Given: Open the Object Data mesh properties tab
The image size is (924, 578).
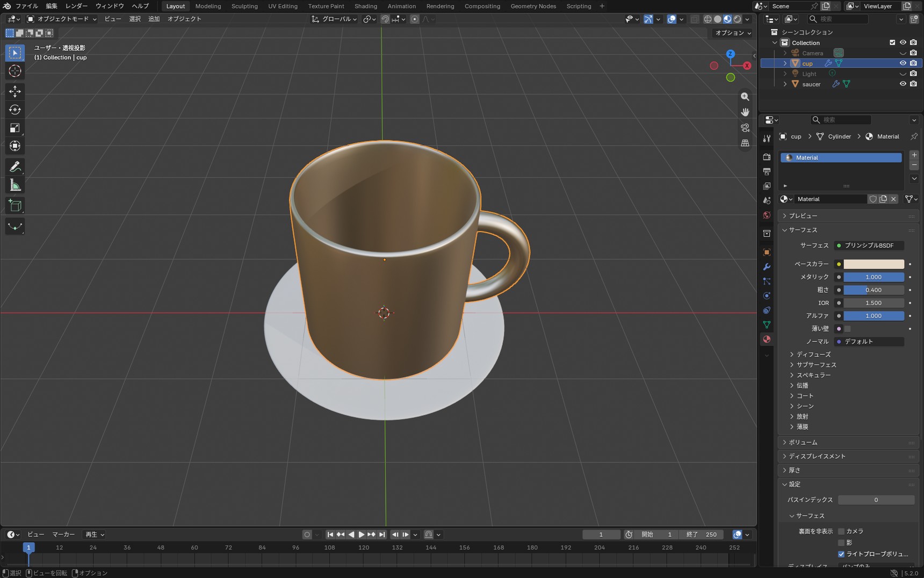Looking at the screenshot, I should (767, 325).
